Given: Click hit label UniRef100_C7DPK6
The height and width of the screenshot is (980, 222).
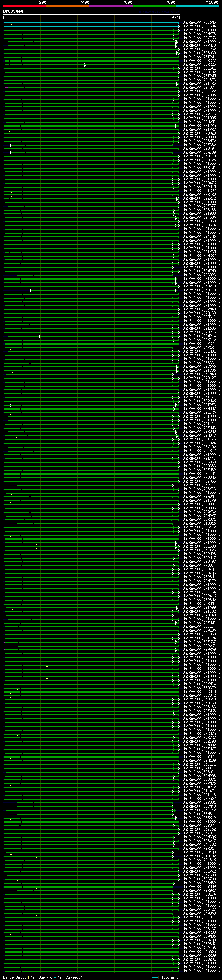Looking at the screenshot, I should [x=199, y=332].
